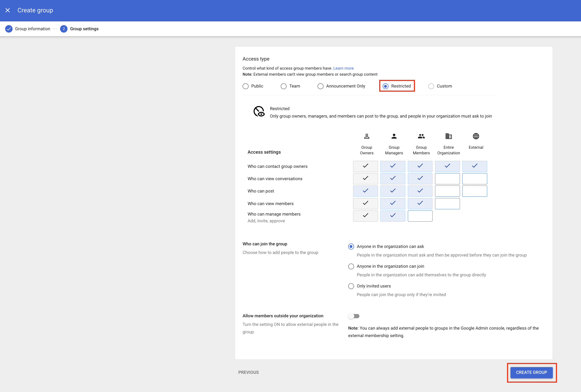Image resolution: width=581 pixels, height=392 pixels.
Task: Select Only invited users option
Action: pyautogui.click(x=351, y=286)
